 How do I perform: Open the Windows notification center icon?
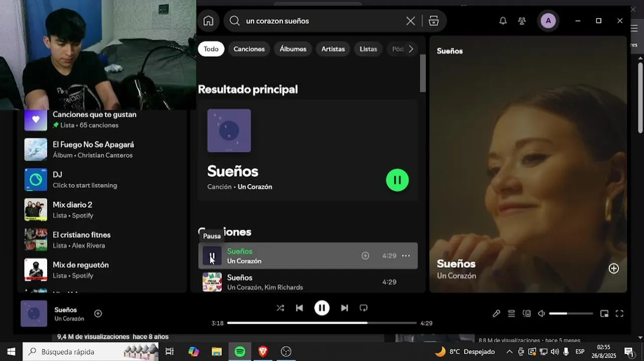(x=628, y=351)
